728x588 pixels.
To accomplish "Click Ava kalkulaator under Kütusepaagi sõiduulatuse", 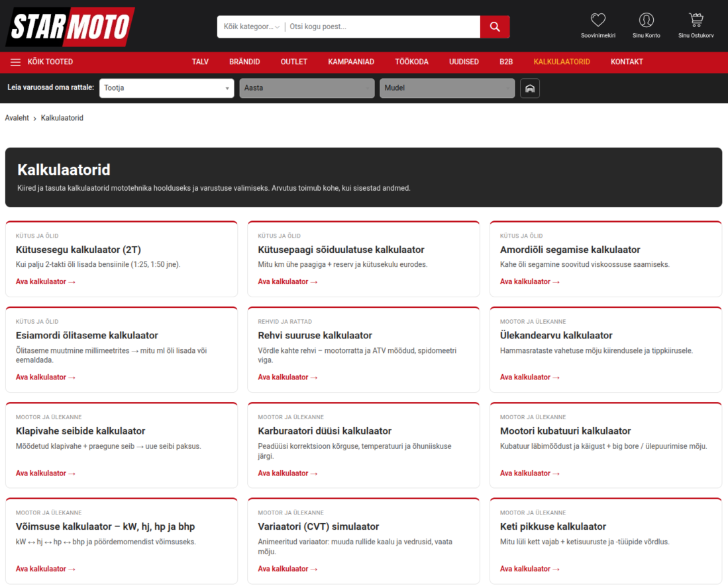I will pyautogui.click(x=288, y=281).
